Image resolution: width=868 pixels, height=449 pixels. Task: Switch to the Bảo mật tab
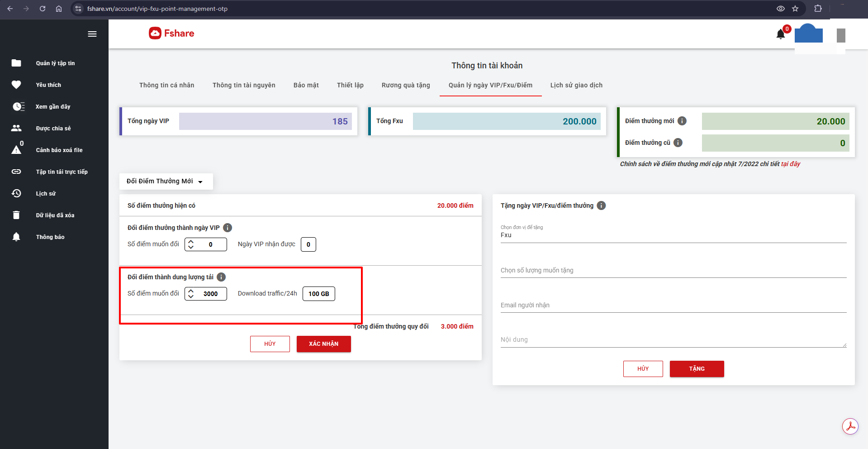coord(306,85)
